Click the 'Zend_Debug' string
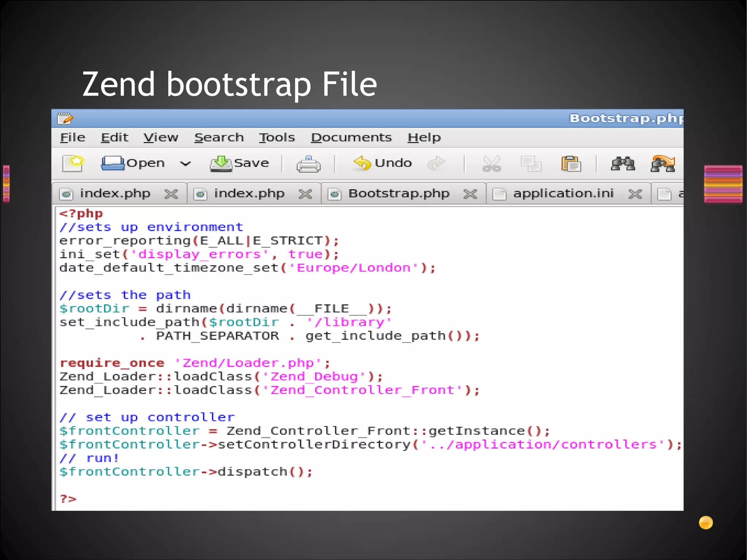Viewport: 747px width, 560px height. tap(314, 376)
